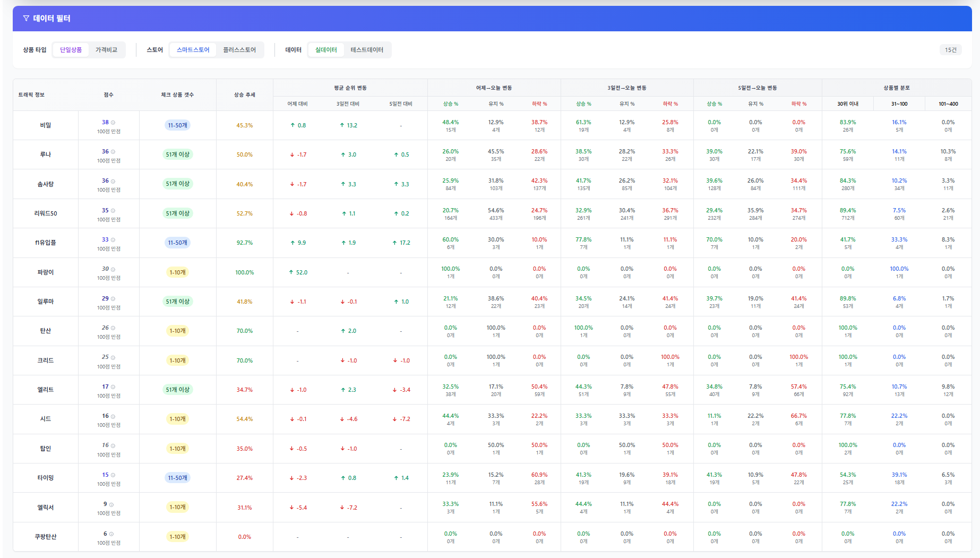Click the funnel icon beside 데이터 필터
The width and height of the screenshot is (980, 558).
click(26, 19)
